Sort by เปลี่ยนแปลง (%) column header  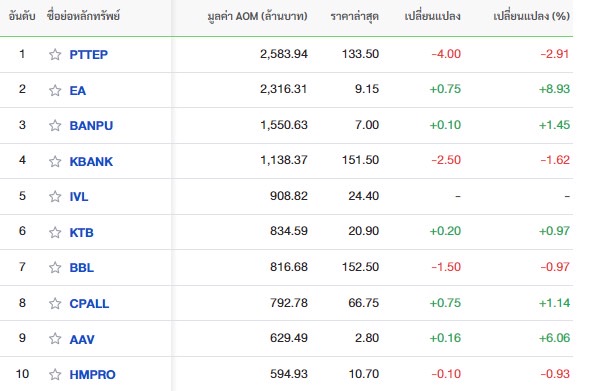(x=531, y=16)
